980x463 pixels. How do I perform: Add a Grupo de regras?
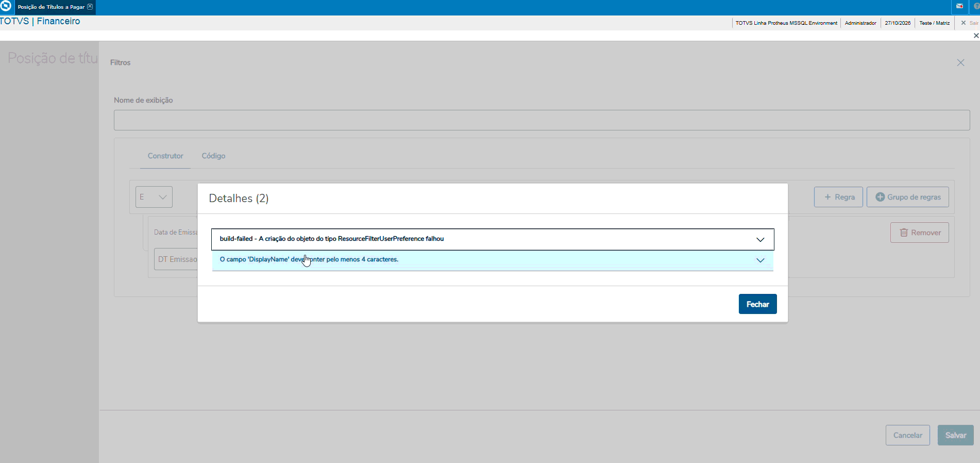coord(908,197)
